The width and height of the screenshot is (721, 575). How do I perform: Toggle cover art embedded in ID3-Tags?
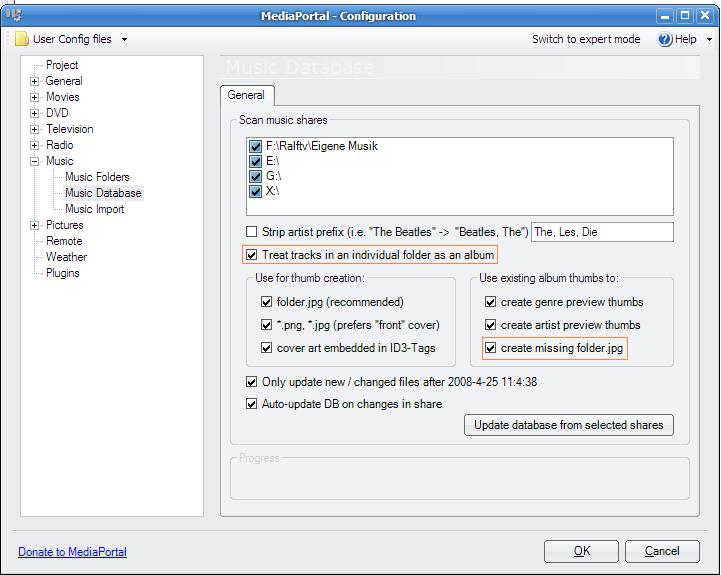[266, 348]
